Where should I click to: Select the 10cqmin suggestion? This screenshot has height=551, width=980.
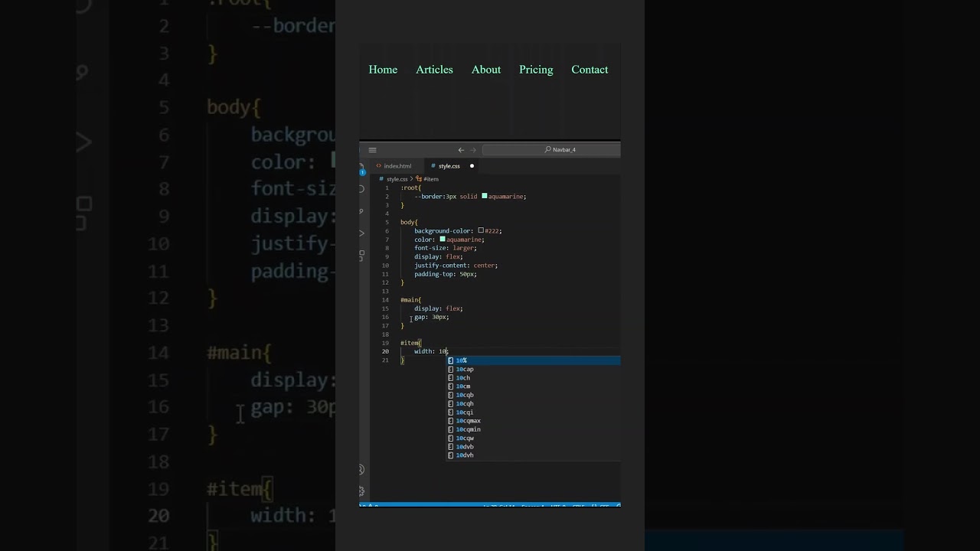[534, 429]
